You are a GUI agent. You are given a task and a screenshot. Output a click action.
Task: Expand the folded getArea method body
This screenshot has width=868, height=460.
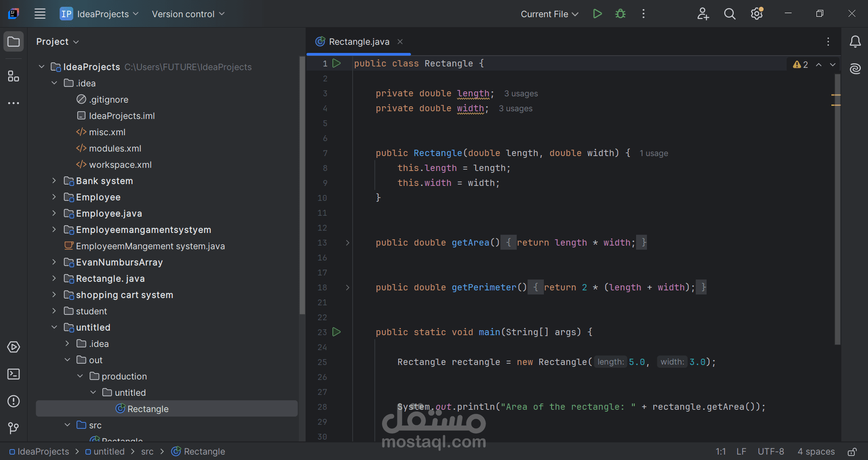(x=347, y=243)
